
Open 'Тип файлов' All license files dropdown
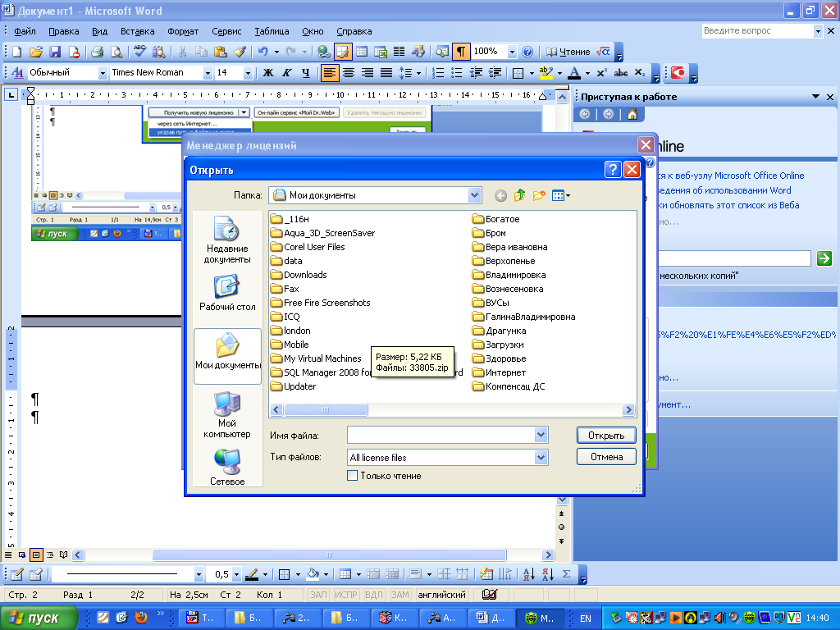coord(541,458)
